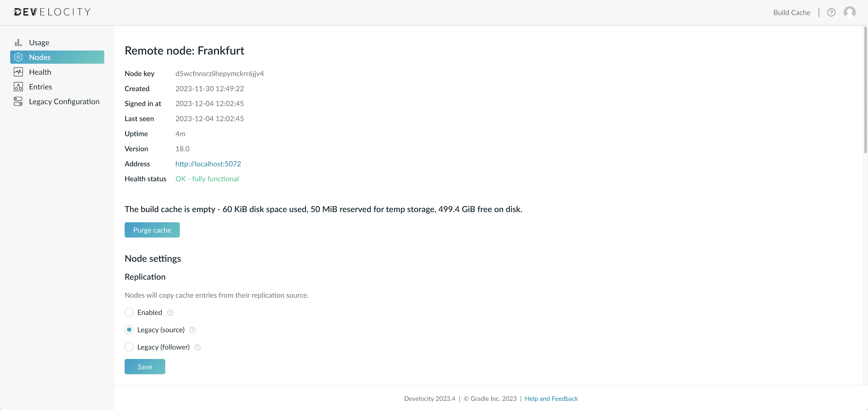
Task: Enable replication by selecting the Enabled radio
Action: tap(129, 312)
